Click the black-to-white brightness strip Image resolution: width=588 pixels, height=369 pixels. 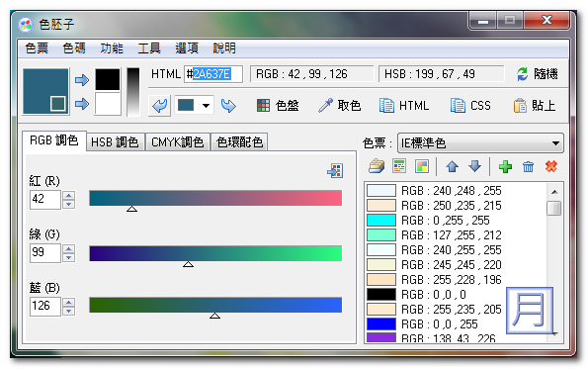click(x=133, y=92)
